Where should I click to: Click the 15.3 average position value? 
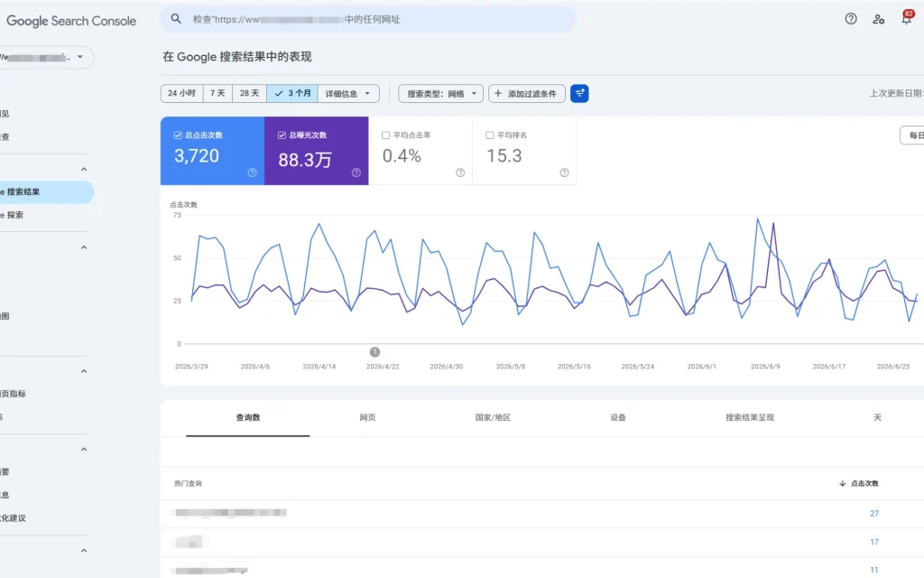point(504,155)
